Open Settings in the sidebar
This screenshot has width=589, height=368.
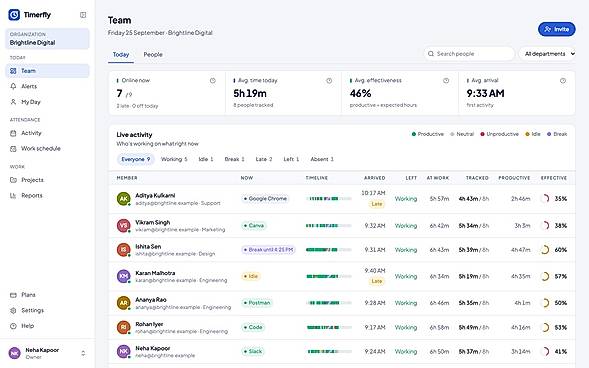tap(47, 310)
